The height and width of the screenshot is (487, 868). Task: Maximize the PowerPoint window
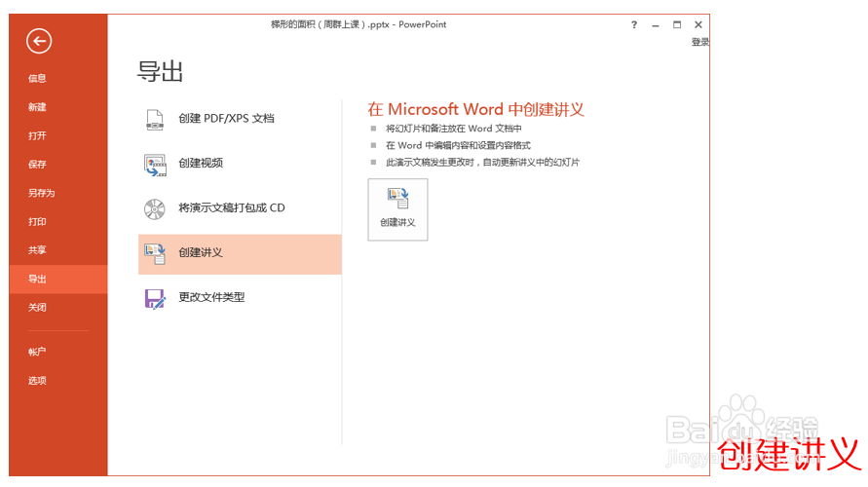click(x=677, y=25)
